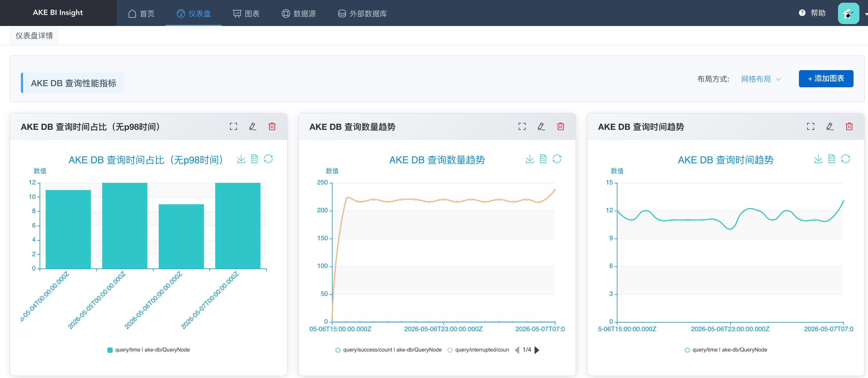This screenshot has width=868, height=378.
Task: Download 查询数量趋势 chart as image
Action: coord(530,159)
